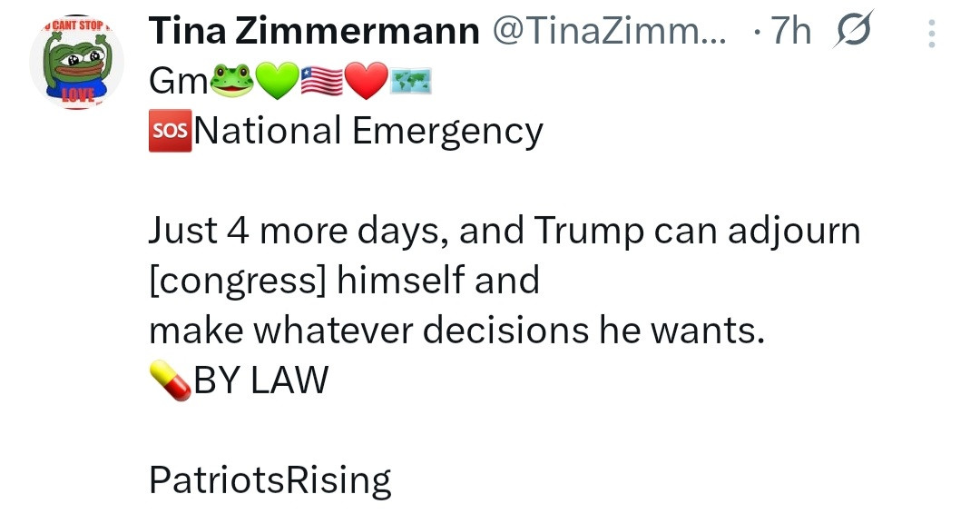Click the Tina Zimmermann display name
The width and height of the screenshot is (980, 514).
314,32
